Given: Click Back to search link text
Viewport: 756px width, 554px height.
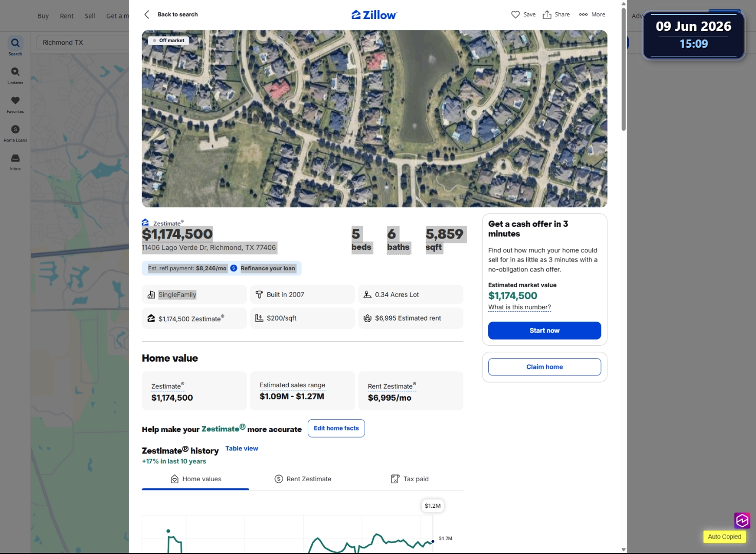Looking at the screenshot, I should click(177, 14).
